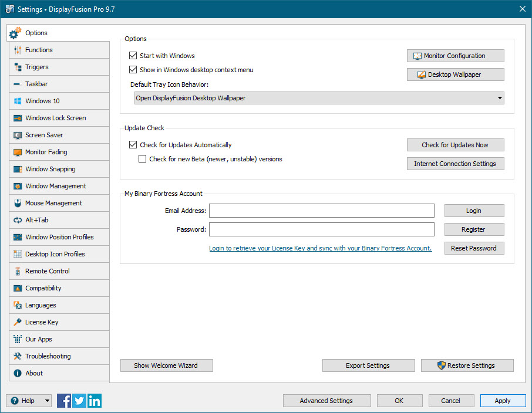Click the Alt+Tab arrows icon
Screen dimensions: 532x413
(x=18, y=220)
